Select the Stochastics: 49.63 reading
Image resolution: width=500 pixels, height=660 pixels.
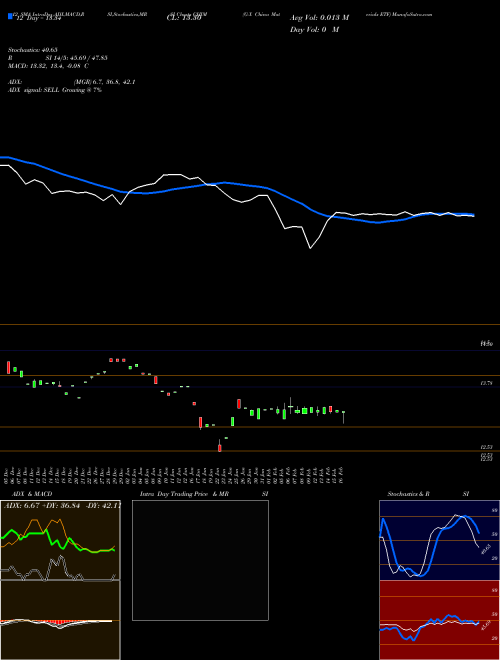pos(33,50)
